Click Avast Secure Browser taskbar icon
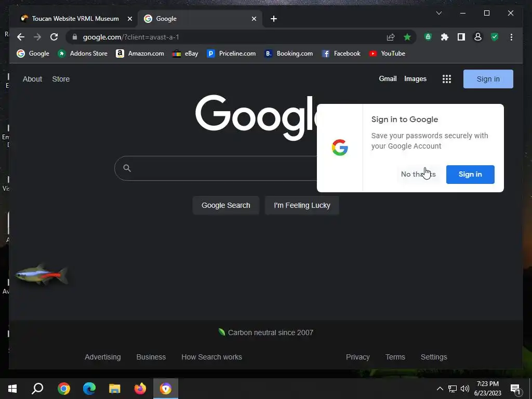Viewport: 532px width, 399px height. pos(166,389)
